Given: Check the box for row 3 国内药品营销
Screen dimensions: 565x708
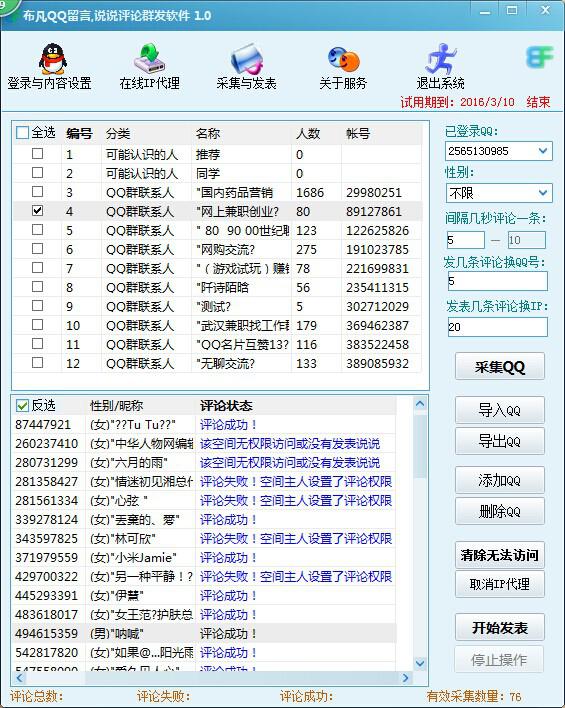Looking at the screenshot, I should click(37, 192).
